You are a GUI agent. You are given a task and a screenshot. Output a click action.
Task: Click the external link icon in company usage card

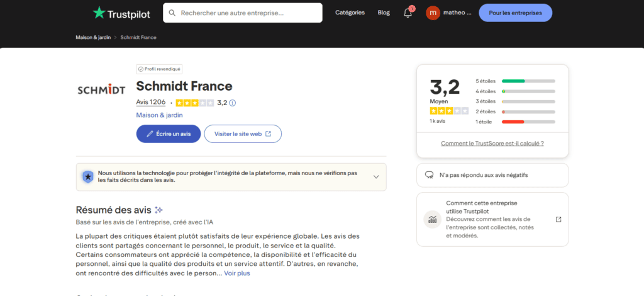pyautogui.click(x=558, y=219)
